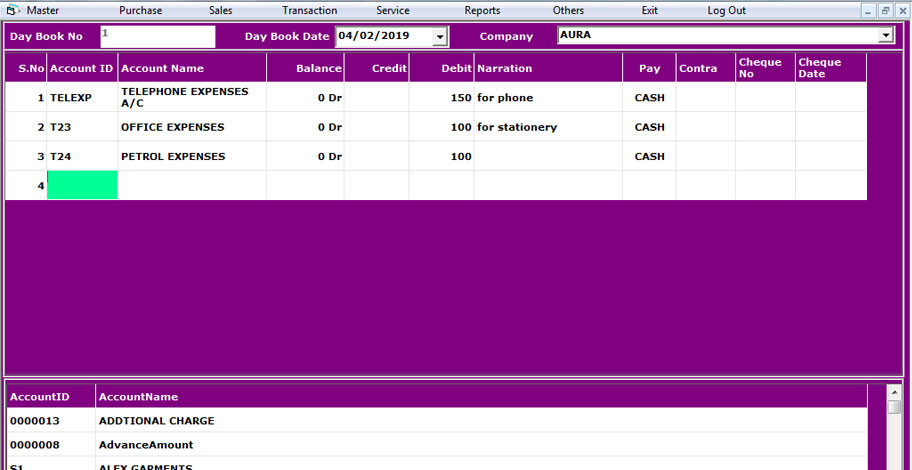Click debit 100 in PETROL EXPENSES row
The height and width of the screenshot is (470, 912).
point(441,156)
